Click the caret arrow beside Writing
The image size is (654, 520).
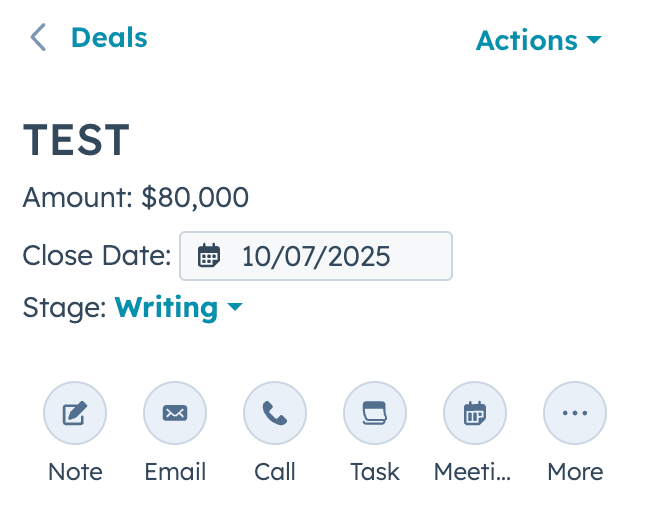pyautogui.click(x=235, y=308)
